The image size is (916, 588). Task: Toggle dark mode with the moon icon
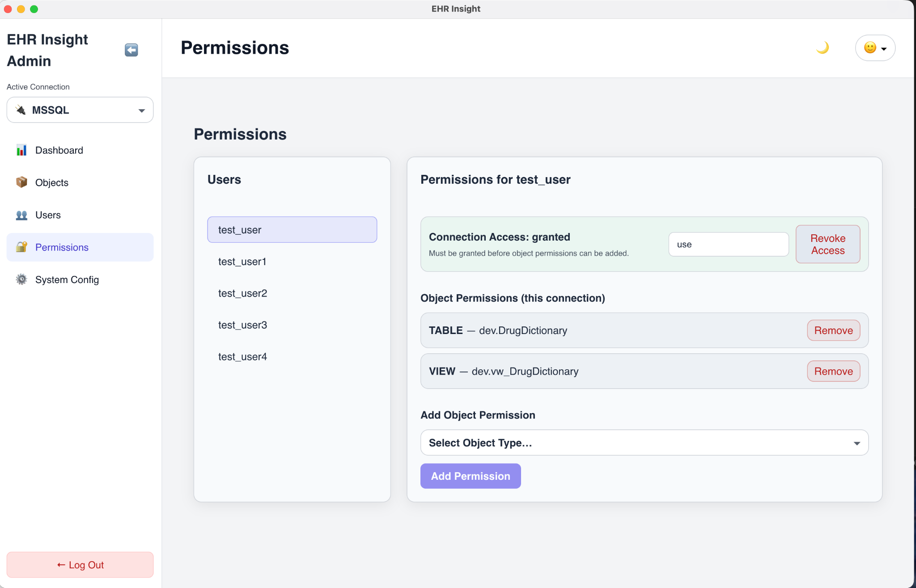(823, 47)
